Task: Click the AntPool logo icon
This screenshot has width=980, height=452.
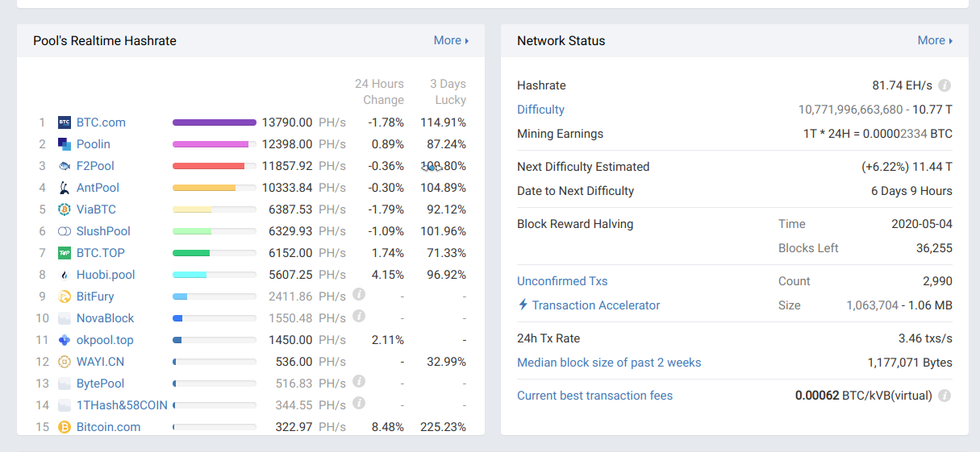Action: (x=65, y=188)
